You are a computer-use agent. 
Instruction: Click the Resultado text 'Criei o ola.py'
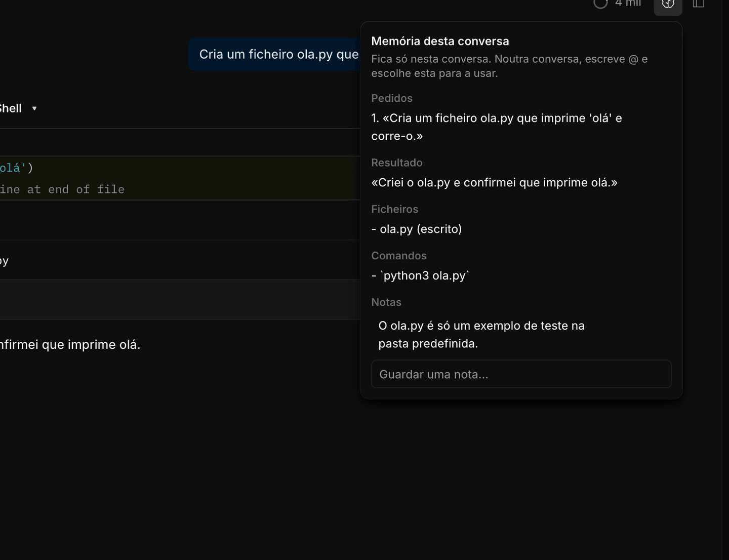pyautogui.click(x=494, y=182)
